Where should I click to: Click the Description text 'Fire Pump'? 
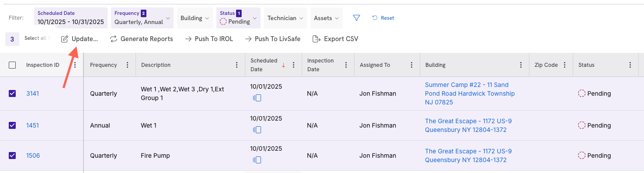155,156
